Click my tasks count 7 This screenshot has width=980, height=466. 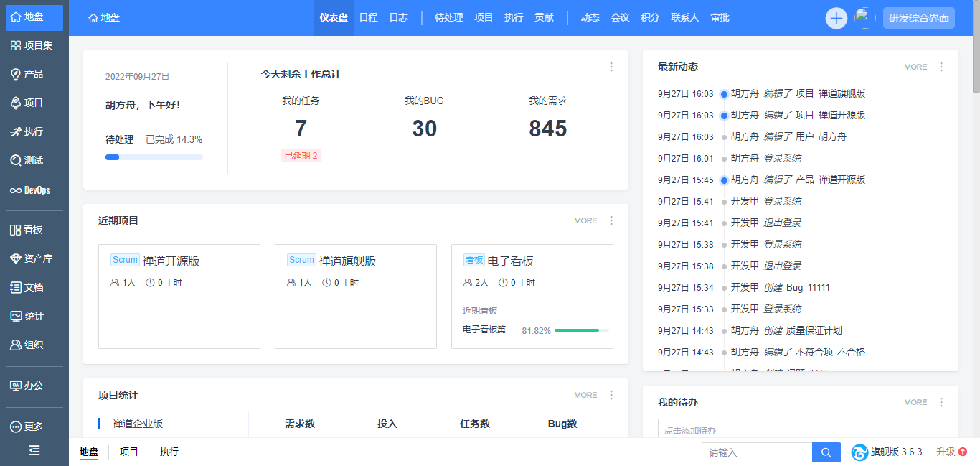(x=301, y=129)
